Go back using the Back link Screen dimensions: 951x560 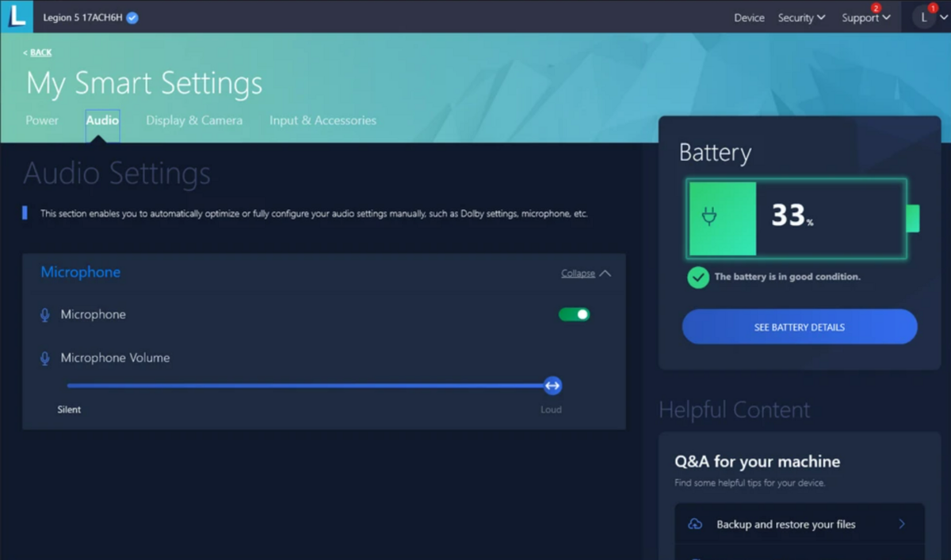click(38, 52)
